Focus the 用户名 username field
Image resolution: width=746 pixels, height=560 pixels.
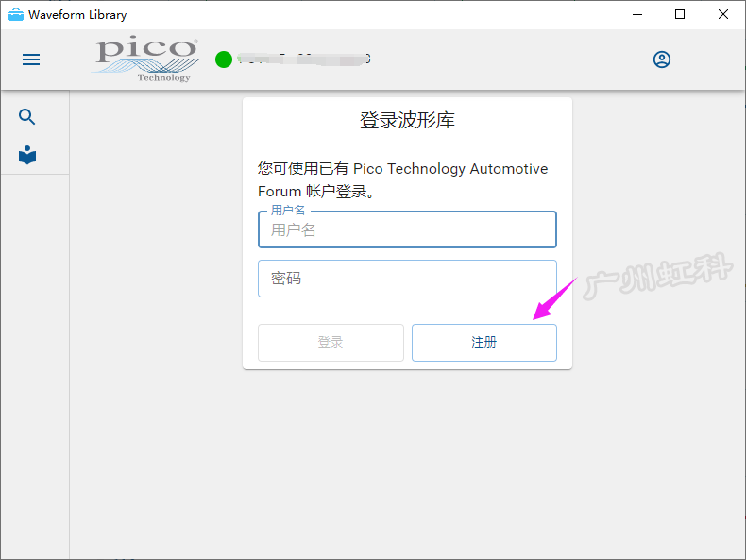pyautogui.click(x=407, y=229)
